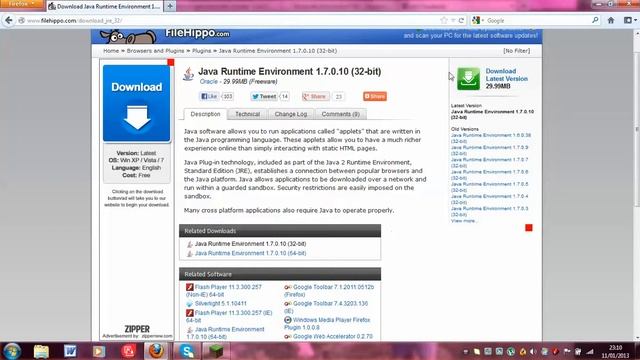The width and height of the screenshot is (640, 360).
Task: Open the Firefox orange menu button
Action: click(x=21, y=4)
